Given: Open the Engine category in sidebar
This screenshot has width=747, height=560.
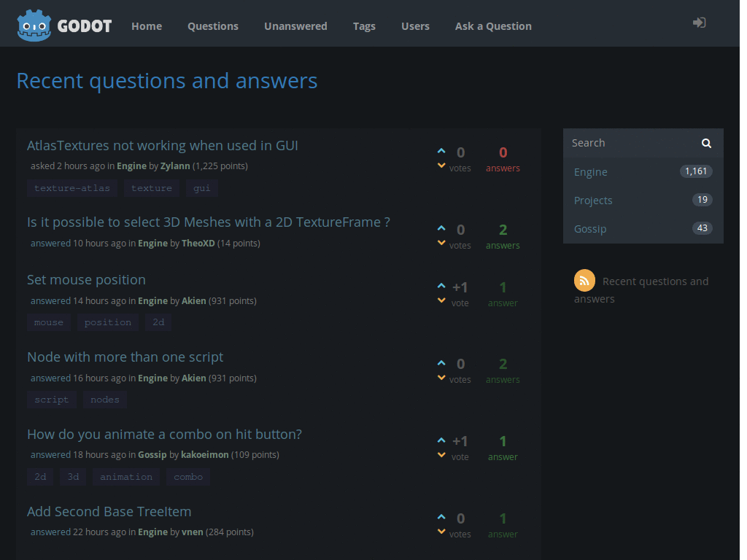Looking at the screenshot, I should (x=591, y=172).
